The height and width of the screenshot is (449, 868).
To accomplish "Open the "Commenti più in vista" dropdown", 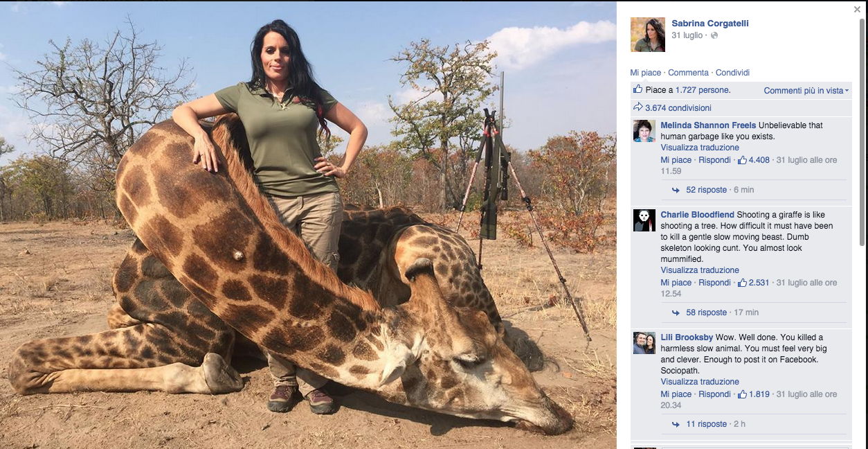I will click(x=806, y=90).
